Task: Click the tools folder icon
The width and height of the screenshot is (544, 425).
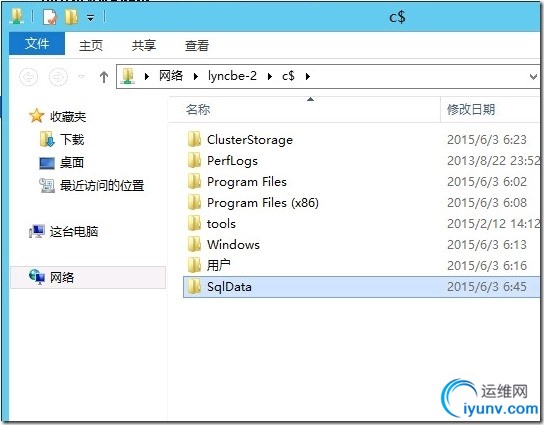Action: 194,223
